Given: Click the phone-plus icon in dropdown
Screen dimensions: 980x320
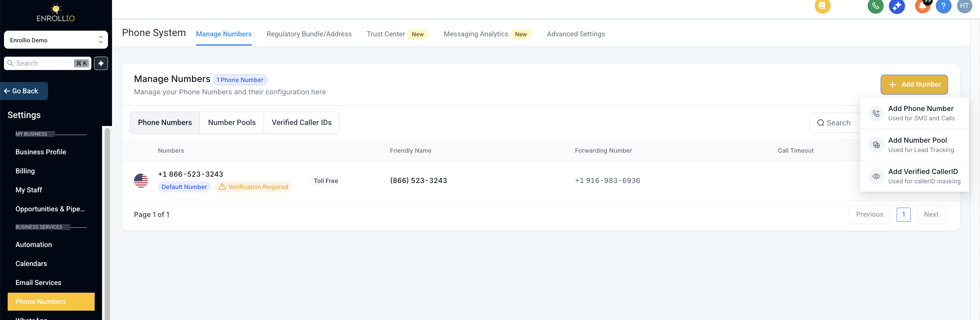Looking at the screenshot, I should pos(876,113).
